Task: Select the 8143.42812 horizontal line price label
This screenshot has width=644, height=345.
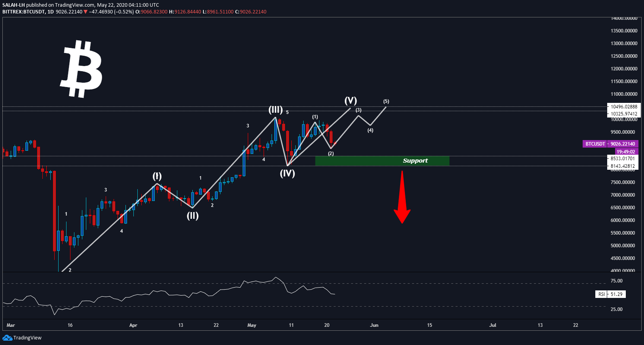Action: [x=622, y=166]
